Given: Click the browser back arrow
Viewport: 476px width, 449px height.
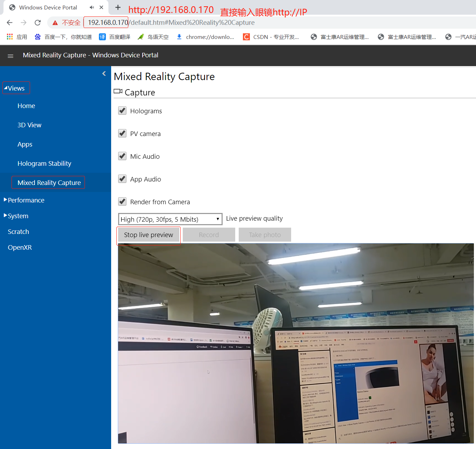Looking at the screenshot, I should tap(10, 23).
